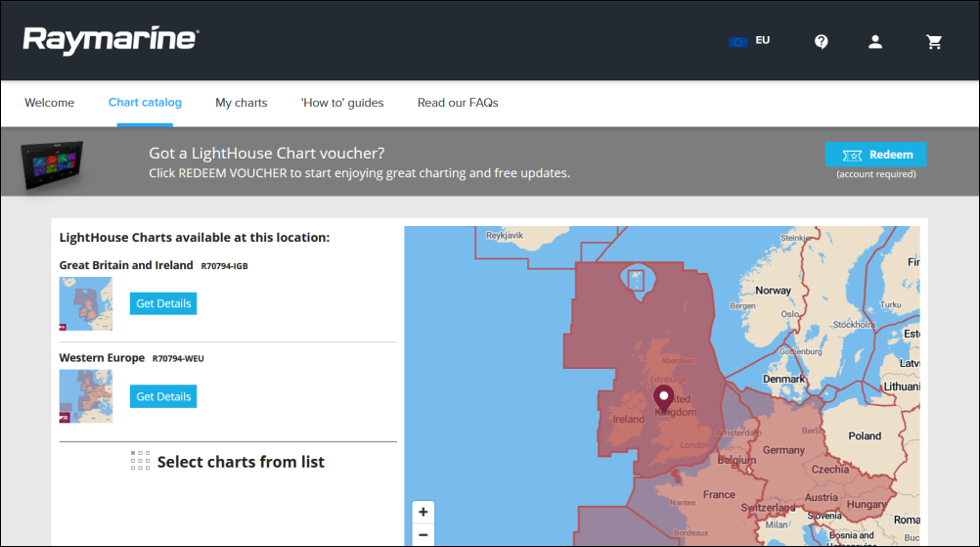Click the EU flag icon
The width and height of the screenshot is (980, 547).
point(738,41)
